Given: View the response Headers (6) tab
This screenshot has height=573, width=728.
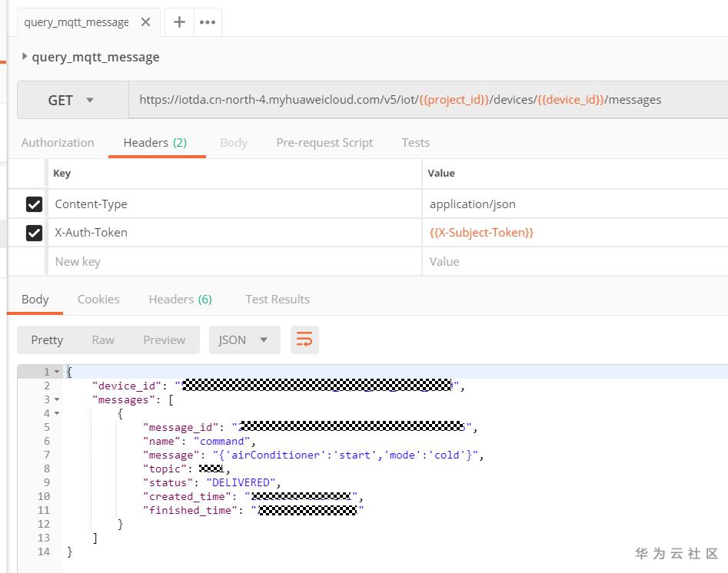Looking at the screenshot, I should click(x=180, y=299).
